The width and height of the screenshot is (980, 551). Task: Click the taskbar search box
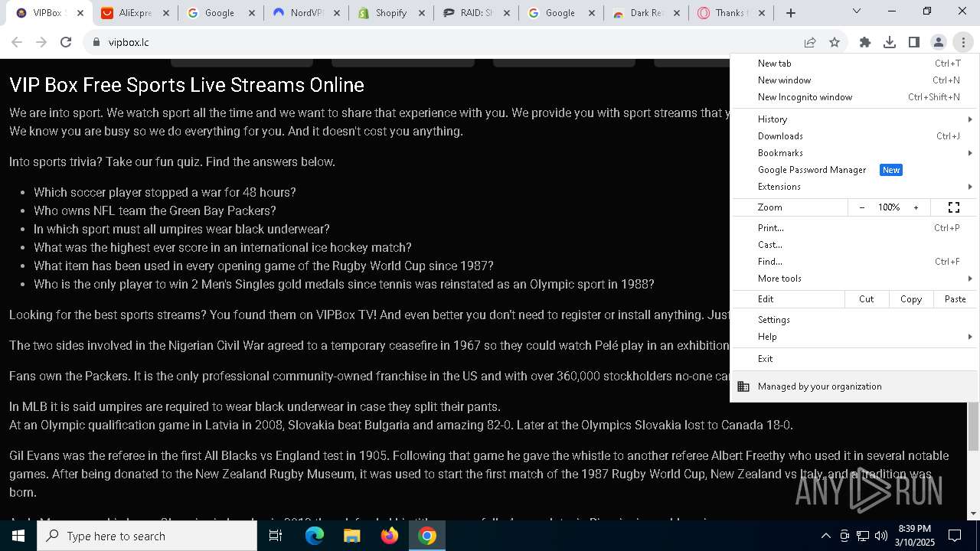(147, 536)
